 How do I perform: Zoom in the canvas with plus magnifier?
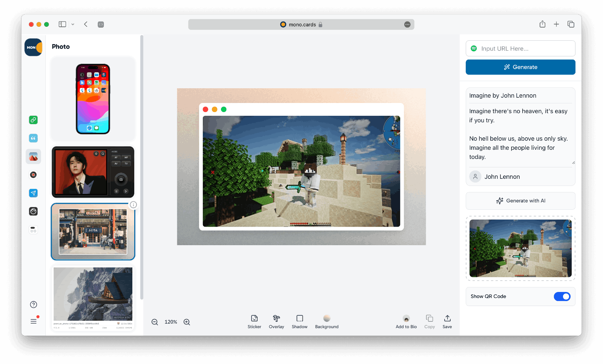click(187, 322)
